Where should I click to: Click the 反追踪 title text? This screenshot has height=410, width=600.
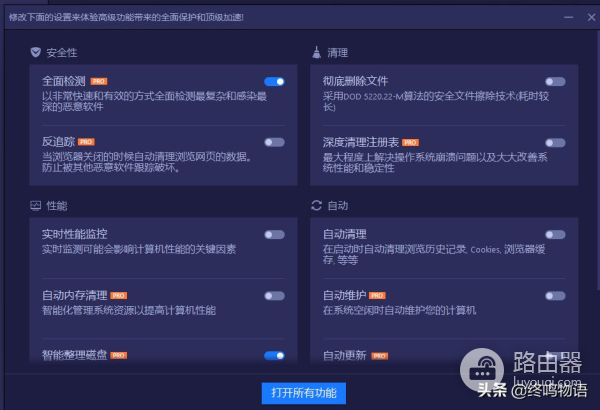point(59,142)
